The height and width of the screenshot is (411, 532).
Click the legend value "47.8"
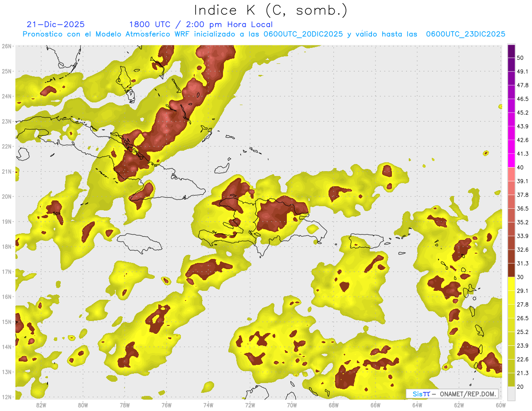522,85
